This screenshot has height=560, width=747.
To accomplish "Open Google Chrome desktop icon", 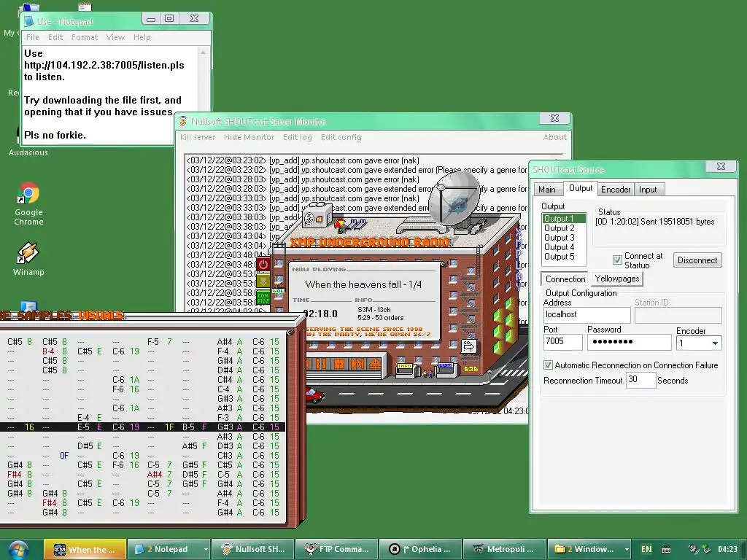I will [x=28, y=204].
